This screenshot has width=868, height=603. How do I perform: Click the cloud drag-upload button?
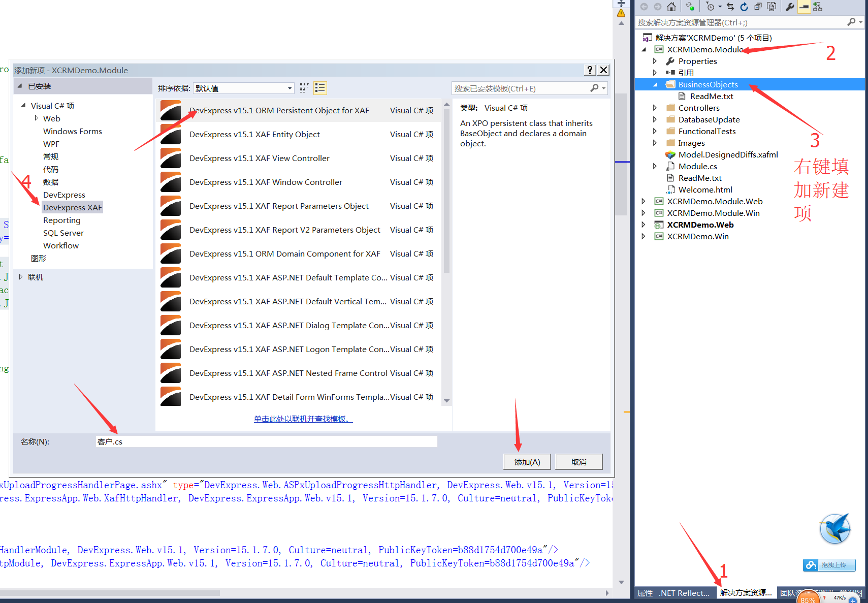point(829,565)
